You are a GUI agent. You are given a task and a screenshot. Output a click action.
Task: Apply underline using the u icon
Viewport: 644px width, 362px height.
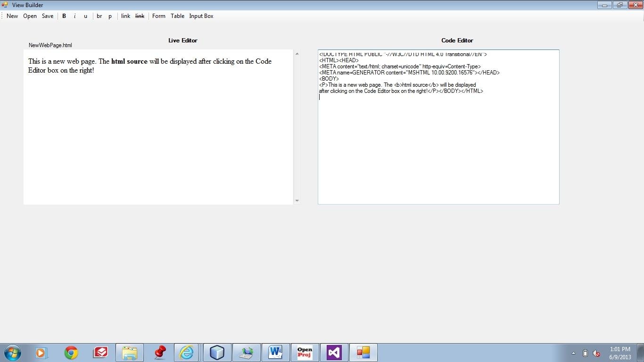[85, 16]
